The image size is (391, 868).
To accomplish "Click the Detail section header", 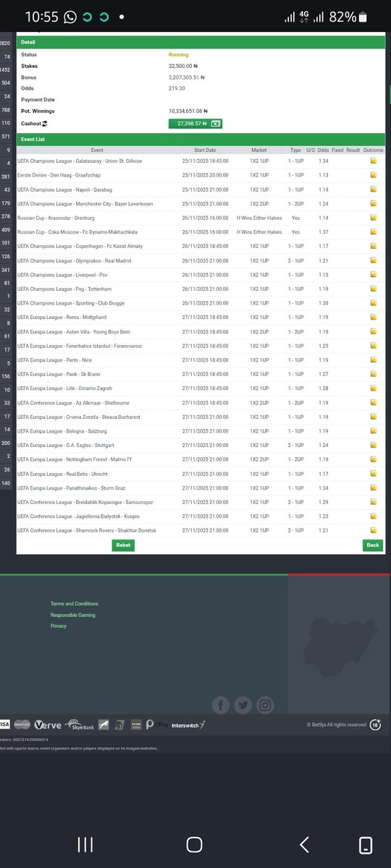I will pos(201,43).
